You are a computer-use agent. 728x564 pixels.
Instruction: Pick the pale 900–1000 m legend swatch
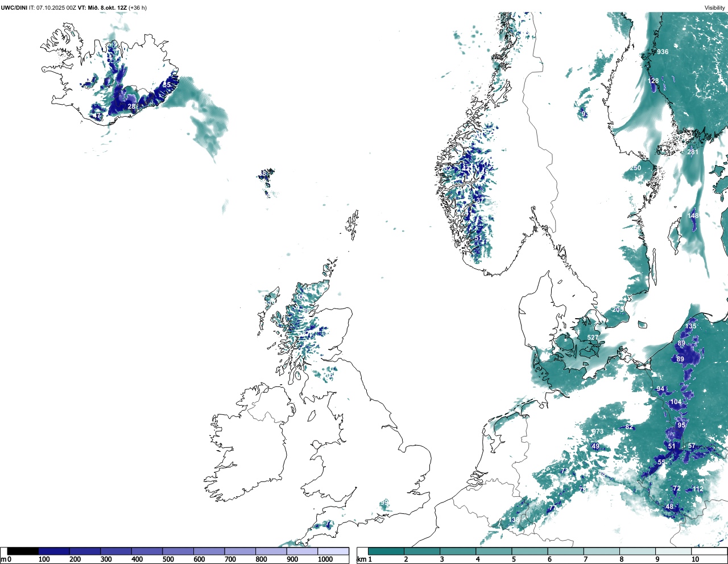[302, 551]
